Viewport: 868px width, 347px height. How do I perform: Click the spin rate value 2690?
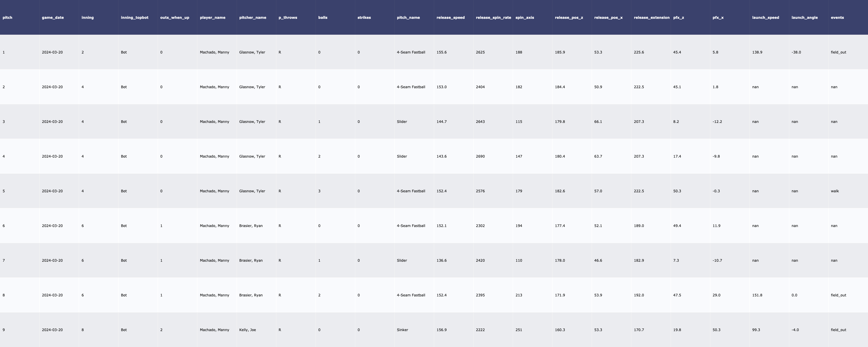480,156
